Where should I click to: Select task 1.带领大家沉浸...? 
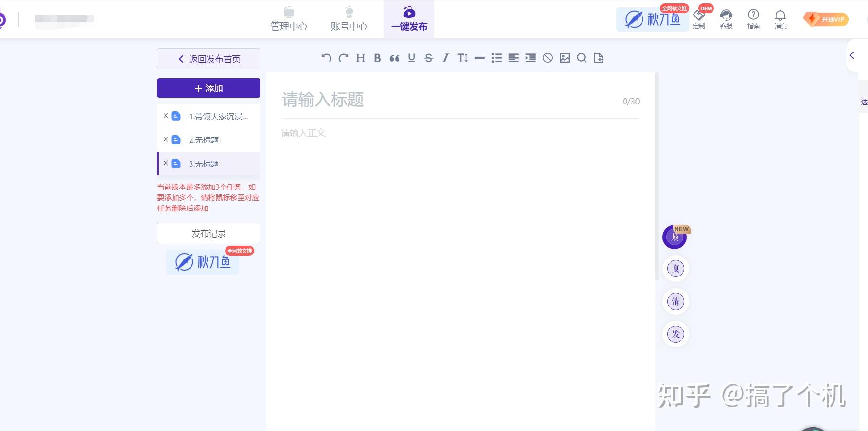click(209, 116)
